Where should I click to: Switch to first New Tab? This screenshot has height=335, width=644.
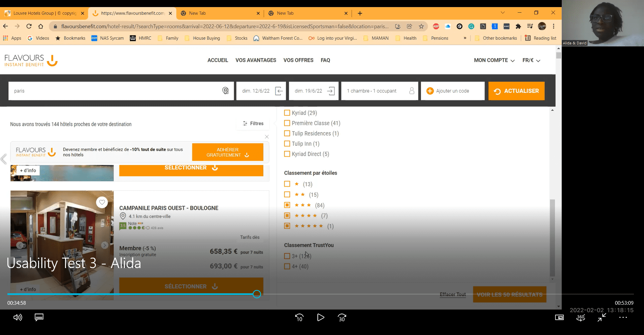tap(220, 13)
